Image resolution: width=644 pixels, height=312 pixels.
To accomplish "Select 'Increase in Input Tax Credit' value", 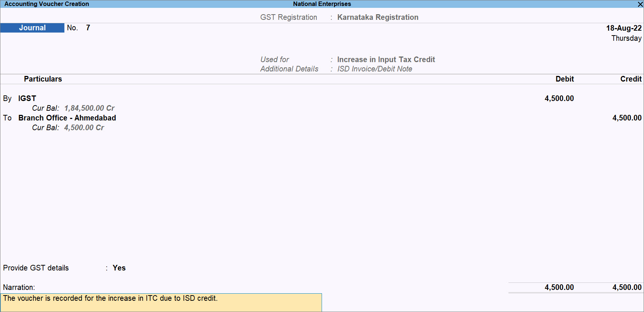I will click(386, 59).
